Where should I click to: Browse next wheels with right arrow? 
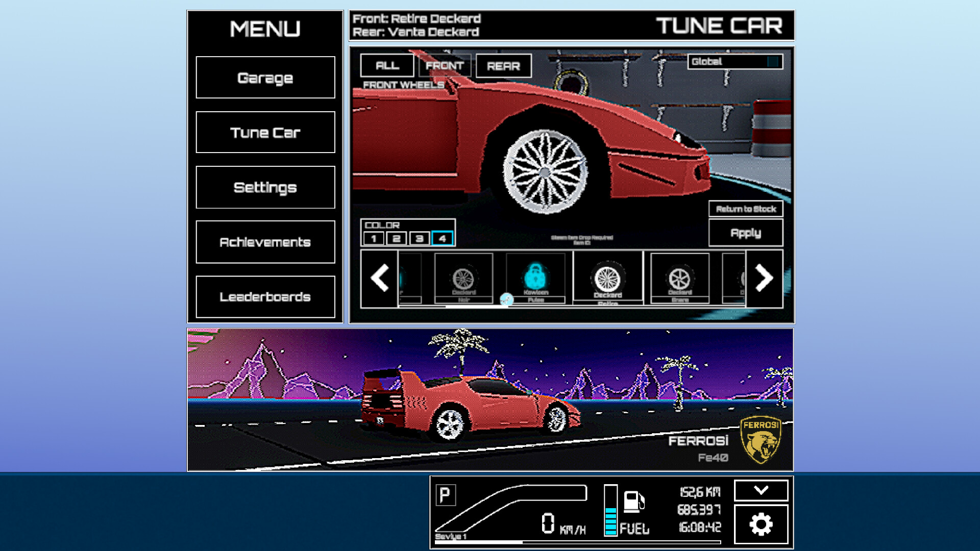click(x=764, y=278)
